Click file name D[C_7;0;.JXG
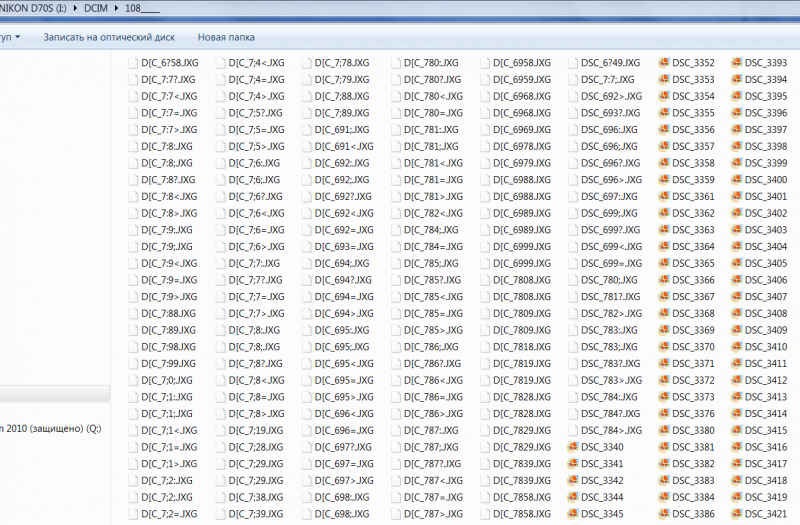 click(x=167, y=381)
